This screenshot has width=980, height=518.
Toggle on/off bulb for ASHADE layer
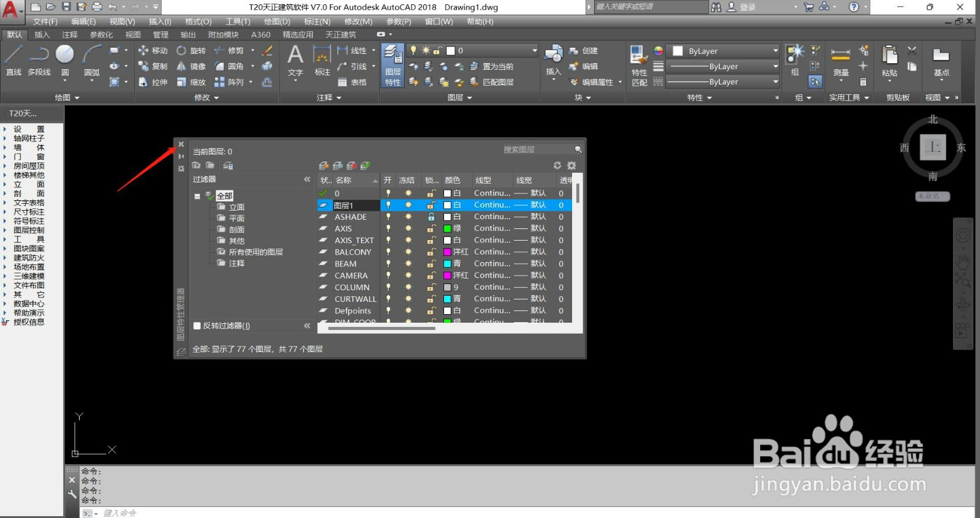point(388,217)
